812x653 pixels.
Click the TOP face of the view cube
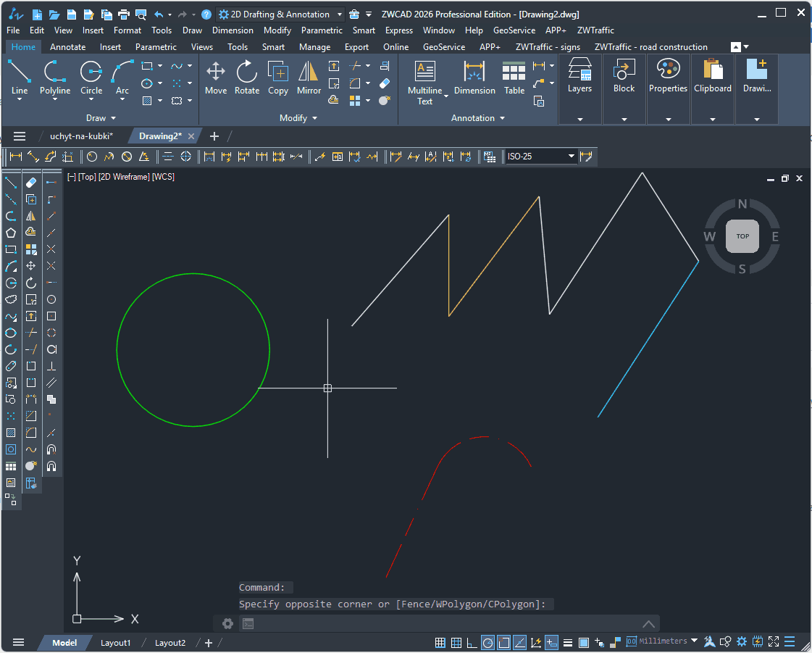click(x=742, y=236)
